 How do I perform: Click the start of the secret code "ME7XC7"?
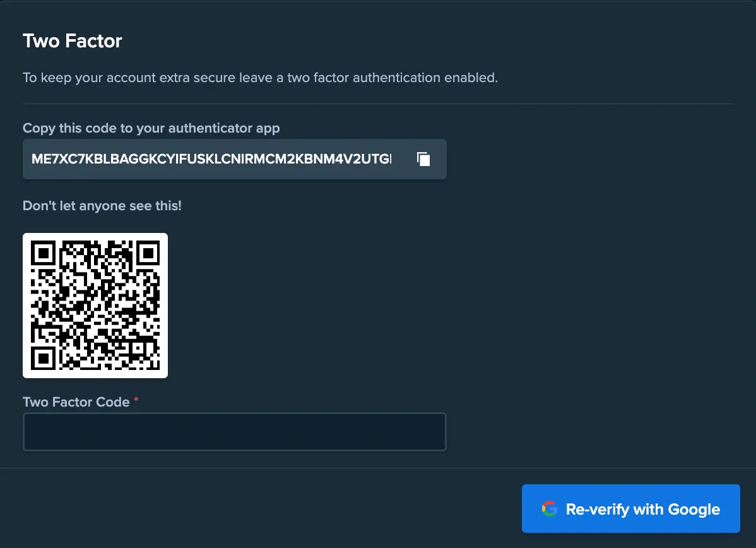pos(52,159)
